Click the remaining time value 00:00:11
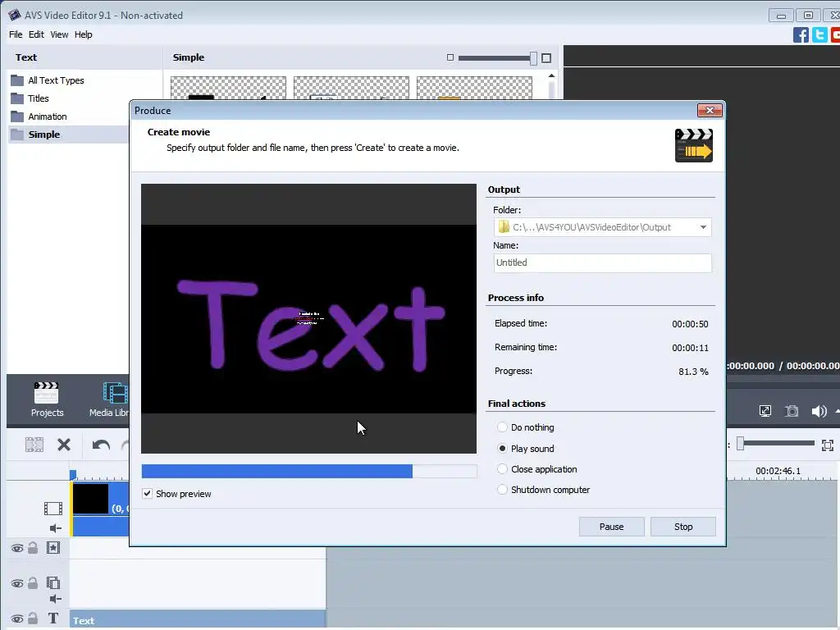Viewport: 840px width, 630px height. (690, 348)
